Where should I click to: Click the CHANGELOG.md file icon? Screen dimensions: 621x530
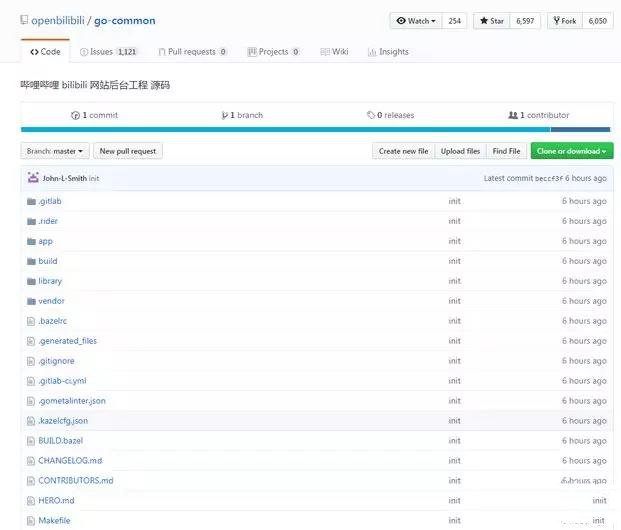point(31,461)
